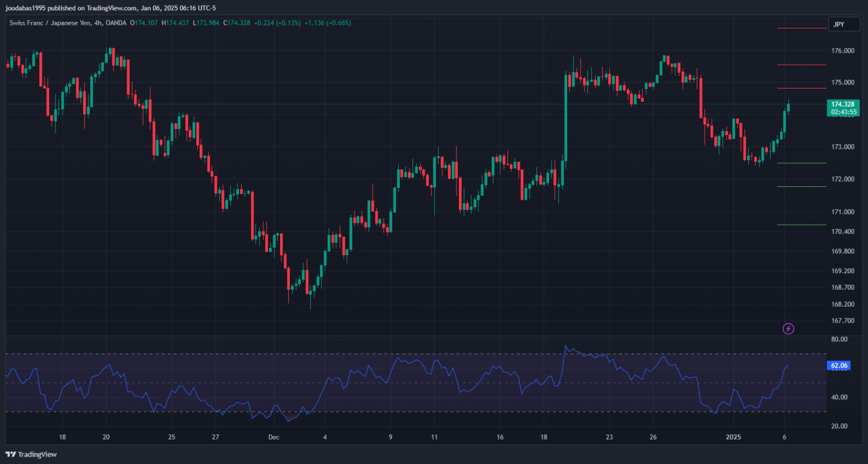Select the green horizontal line between 171.000 and 170.400
This screenshot has width=868, height=464.
[801, 224]
